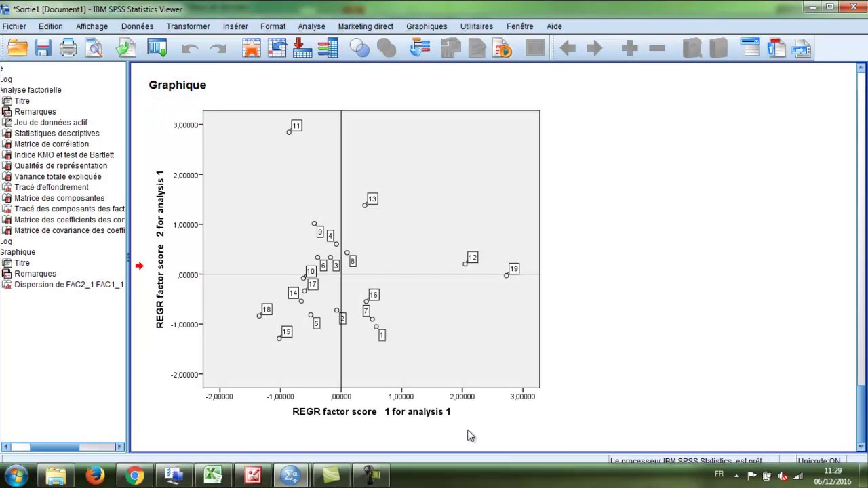
Task: Click the Run script page icon with orange play
Action: pos(503,48)
